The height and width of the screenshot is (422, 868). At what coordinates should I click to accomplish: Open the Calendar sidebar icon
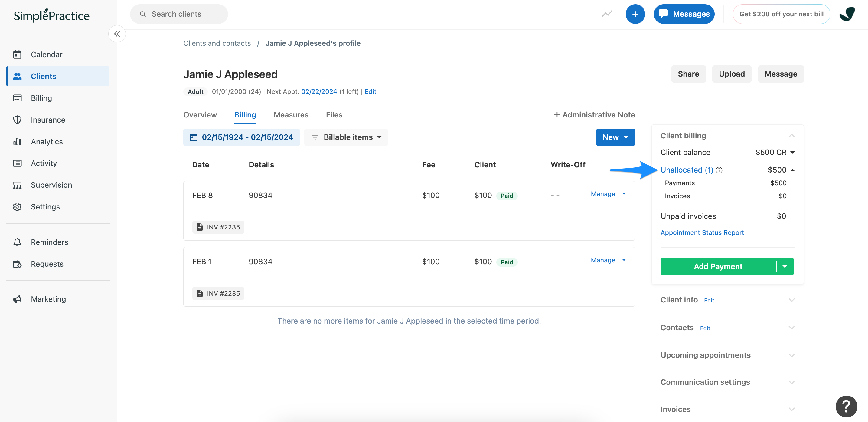(18, 54)
